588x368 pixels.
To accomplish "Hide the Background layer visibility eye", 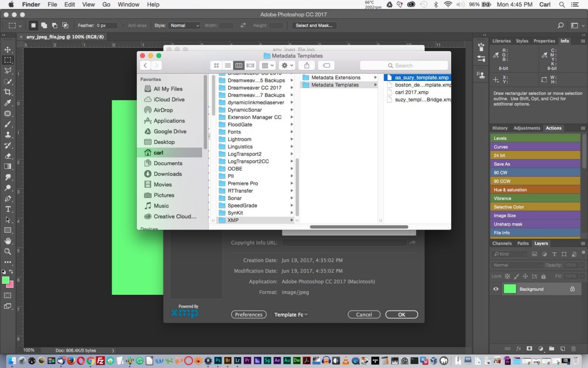I will pyautogui.click(x=495, y=289).
